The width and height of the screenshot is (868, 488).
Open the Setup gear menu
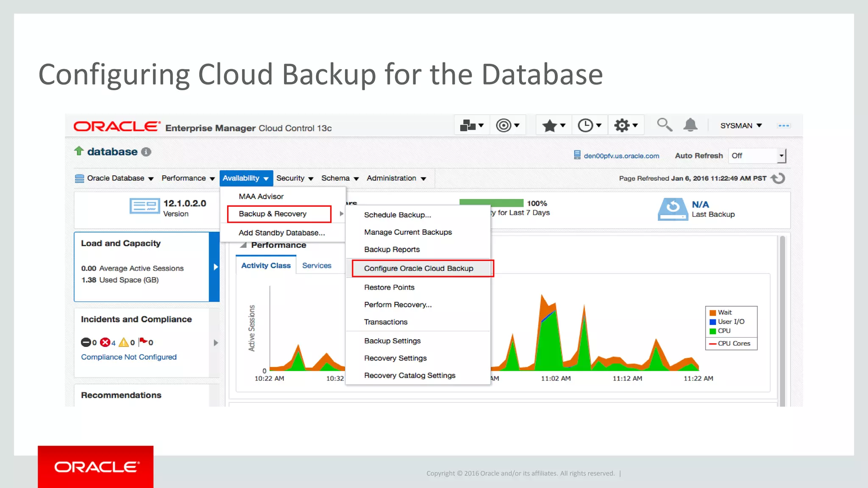tap(626, 125)
